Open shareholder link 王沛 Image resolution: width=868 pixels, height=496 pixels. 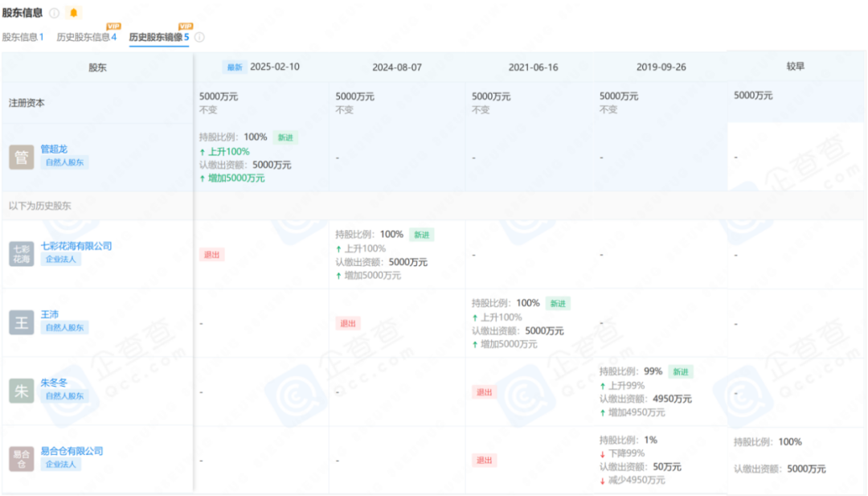click(x=50, y=314)
